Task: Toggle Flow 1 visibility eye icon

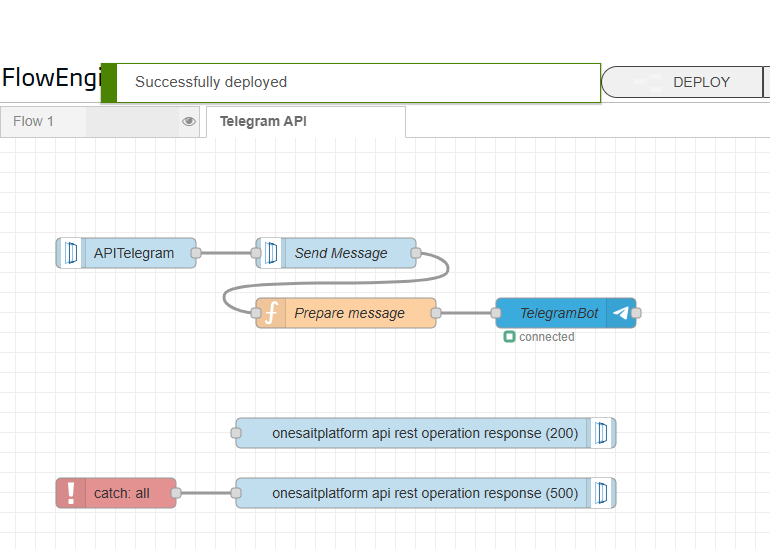Action: [x=188, y=121]
